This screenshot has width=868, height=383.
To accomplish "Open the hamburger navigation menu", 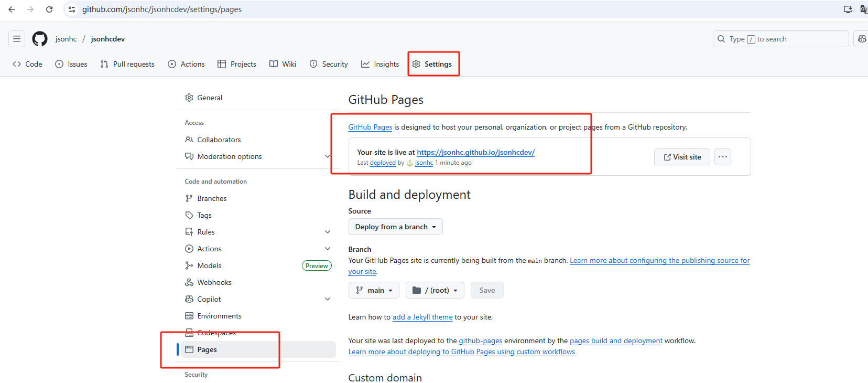I will coord(17,39).
